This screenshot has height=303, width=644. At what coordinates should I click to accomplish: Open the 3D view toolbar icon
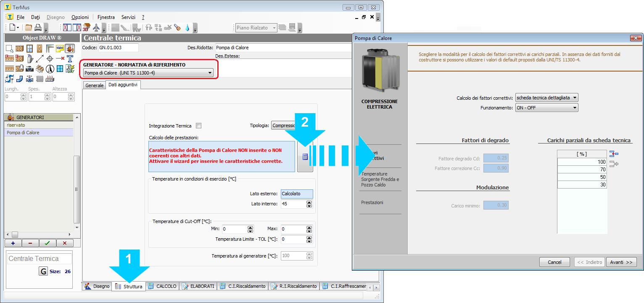click(x=86, y=28)
